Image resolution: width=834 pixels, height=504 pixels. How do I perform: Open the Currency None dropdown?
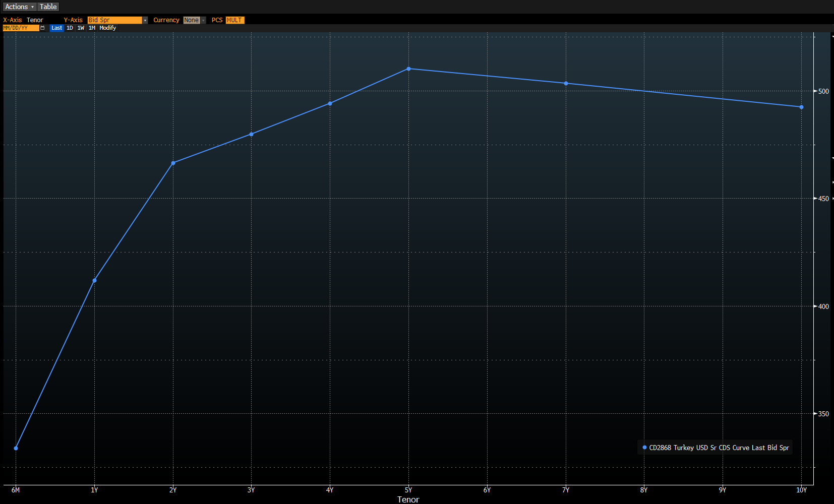[x=195, y=20]
